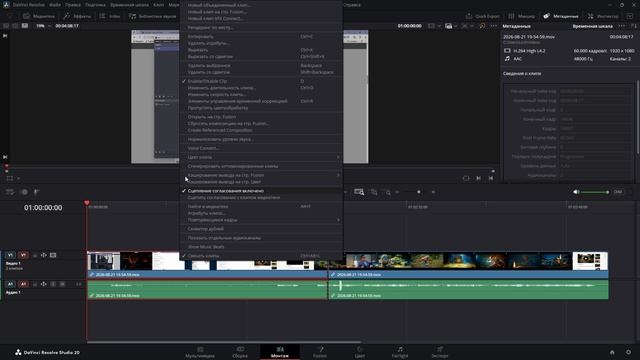640x360 pixels.
Task: Choose Voice Convert menu item
Action: 261,148
